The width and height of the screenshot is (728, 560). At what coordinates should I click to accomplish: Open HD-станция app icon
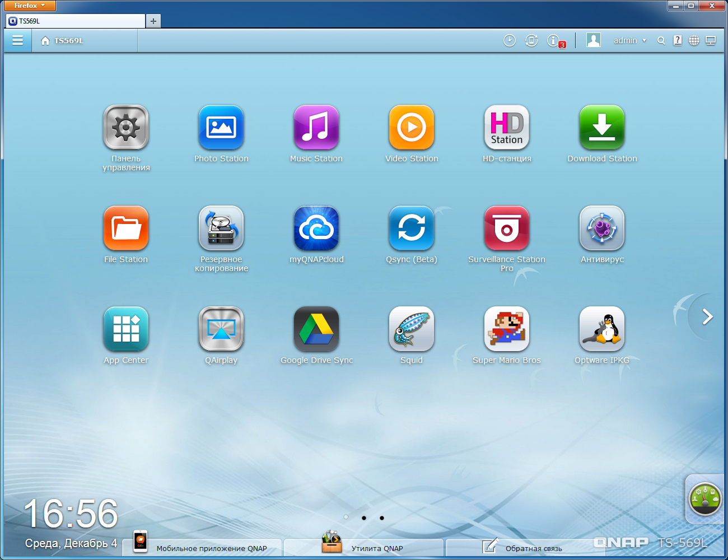(x=507, y=128)
